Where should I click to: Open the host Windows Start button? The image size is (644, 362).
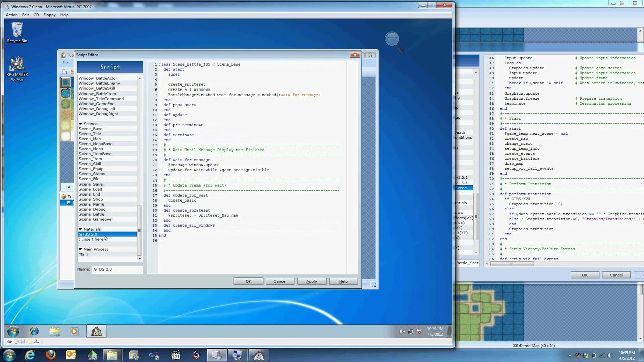(x=8, y=355)
